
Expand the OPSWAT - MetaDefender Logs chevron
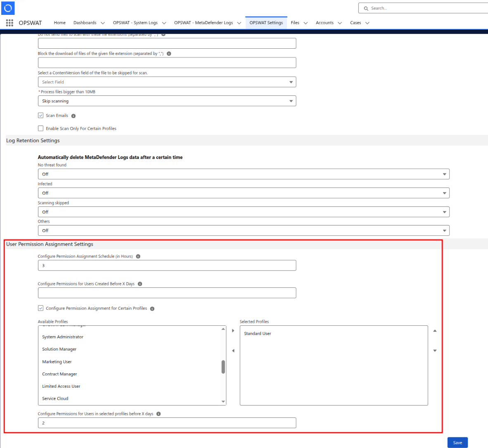pos(239,23)
